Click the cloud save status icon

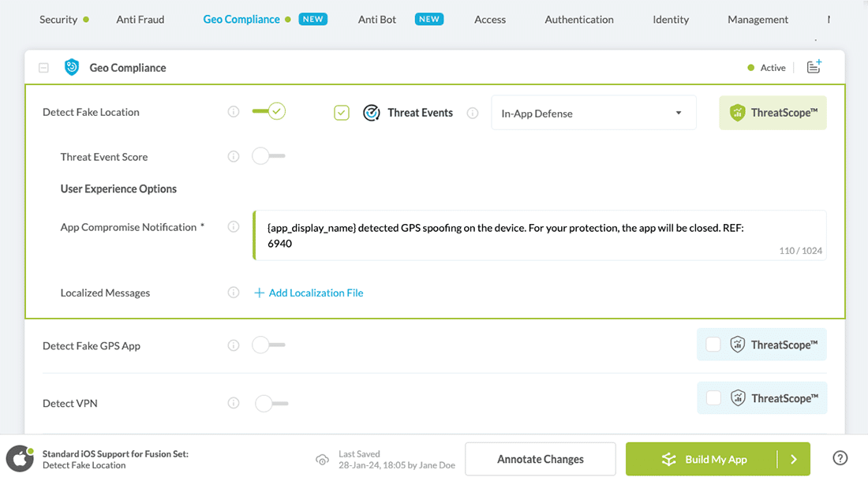[x=322, y=459]
